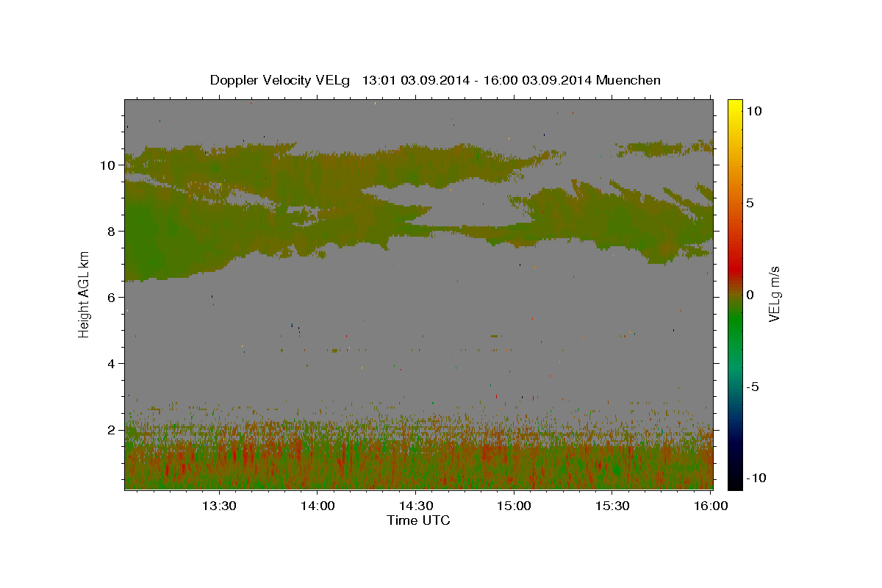Click the colorbar value '10' at the top
882x588 pixels.
click(x=754, y=111)
